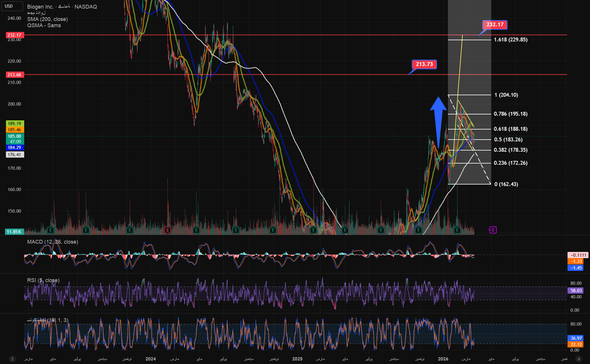Click the Biogen Inc. NASDAQ symbol title

pyautogui.click(x=62, y=7)
